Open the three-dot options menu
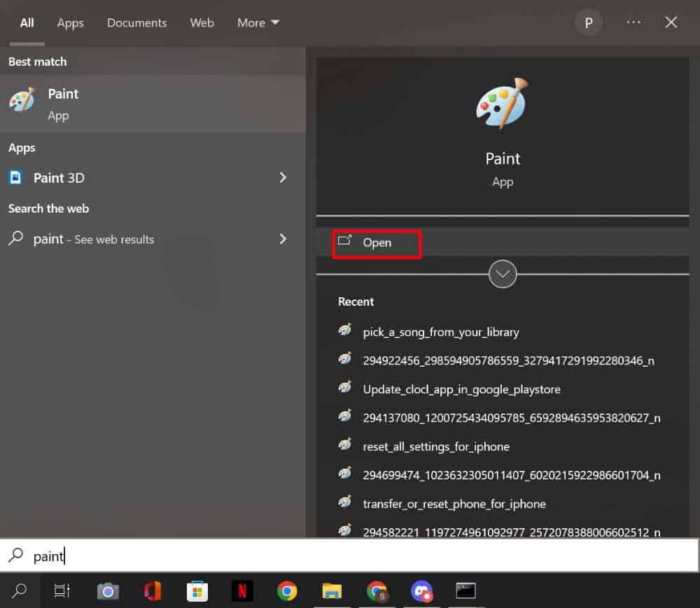This screenshot has height=608, width=700. pyautogui.click(x=633, y=22)
